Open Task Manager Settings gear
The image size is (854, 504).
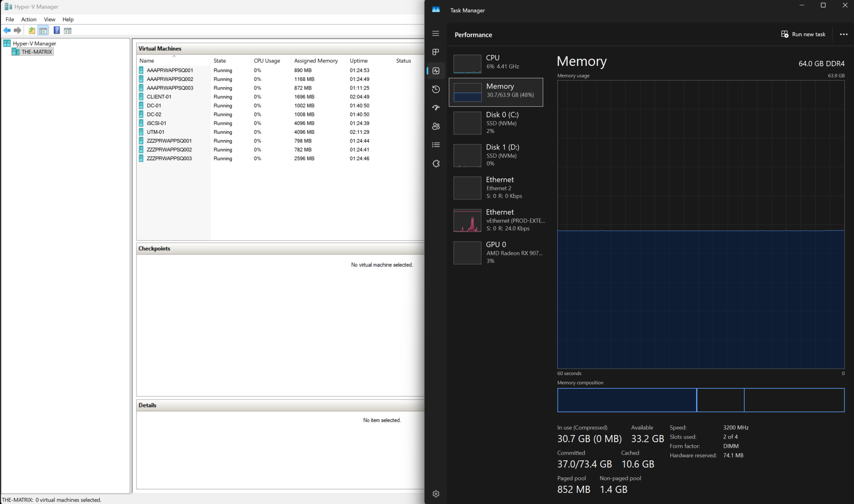tap(436, 494)
